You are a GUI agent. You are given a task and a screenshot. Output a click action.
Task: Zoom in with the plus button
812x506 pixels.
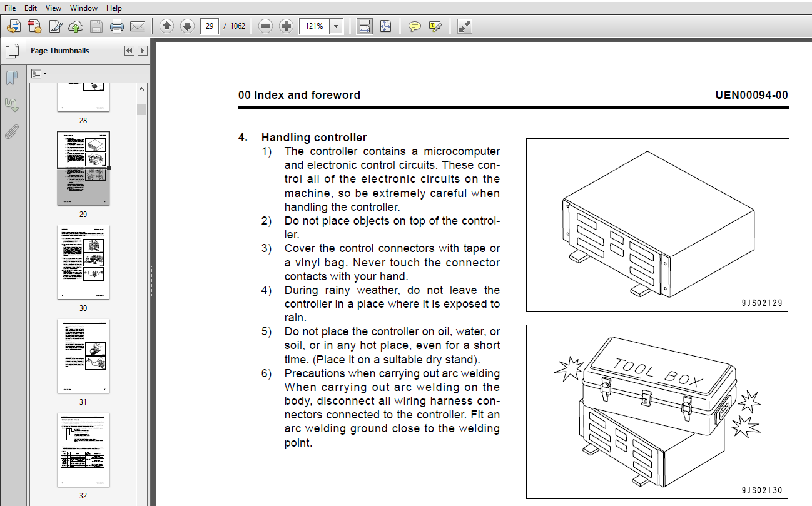pos(286,26)
